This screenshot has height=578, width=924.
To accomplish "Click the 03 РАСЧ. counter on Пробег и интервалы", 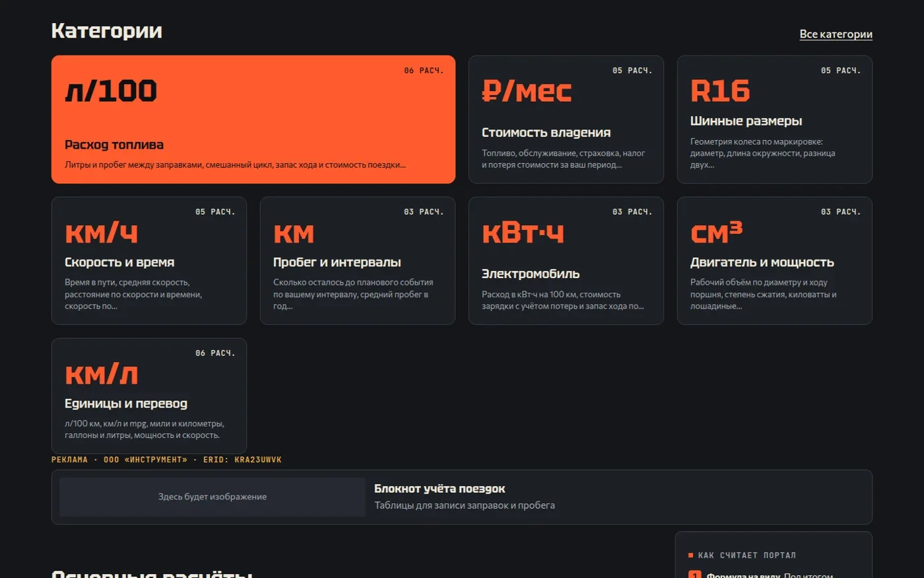I will pyautogui.click(x=424, y=212).
